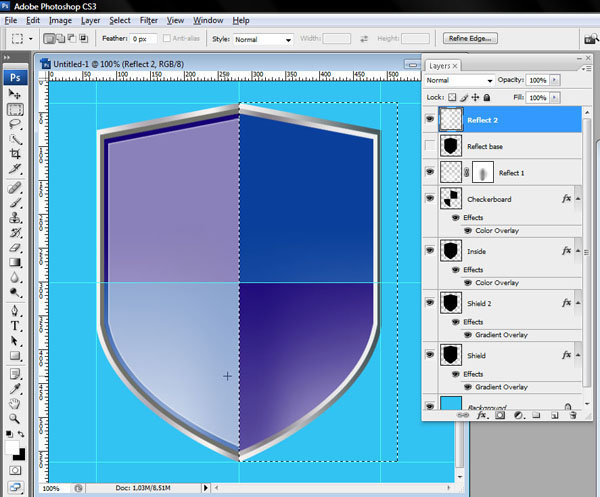Hide the Checkerboard layer

point(430,198)
